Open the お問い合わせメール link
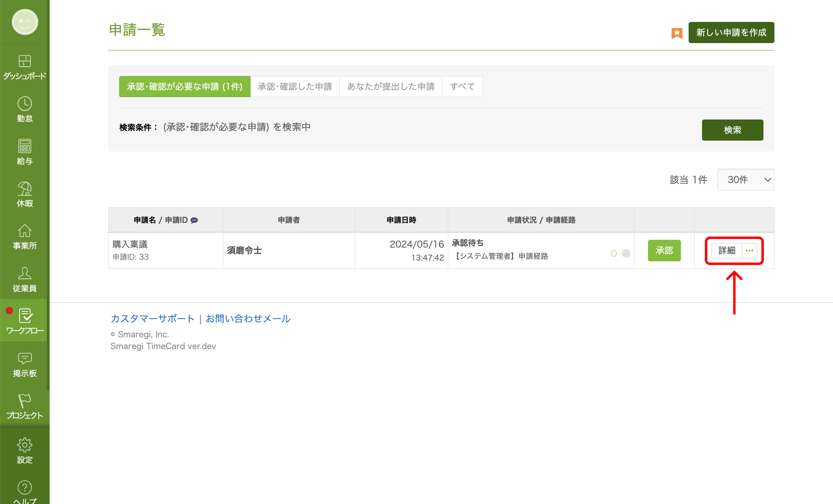Screen dimensions: 833x504 pyautogui.click(x=248, y=319)
